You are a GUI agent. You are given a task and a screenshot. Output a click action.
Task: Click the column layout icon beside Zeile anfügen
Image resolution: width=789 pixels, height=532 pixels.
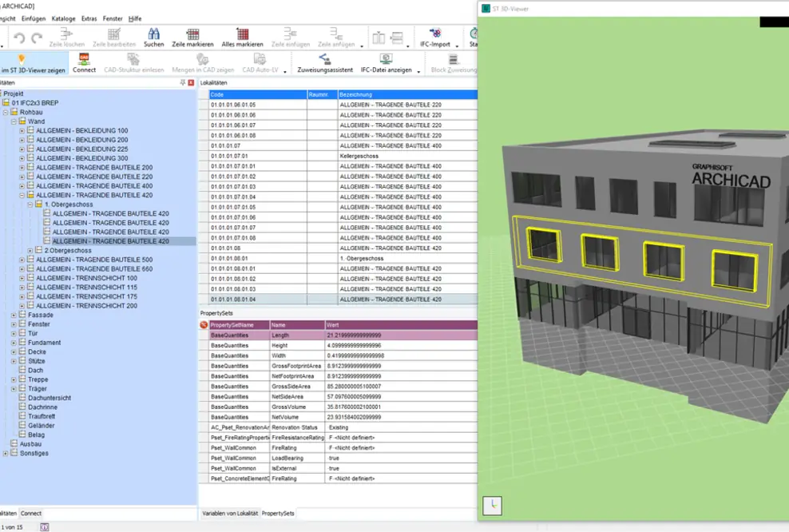coord(379,38)
